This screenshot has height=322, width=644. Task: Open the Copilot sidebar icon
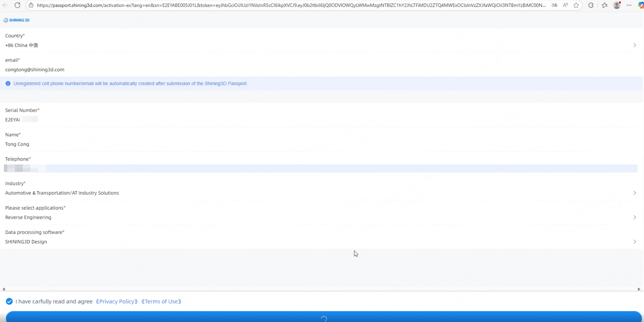pos(641,5)
